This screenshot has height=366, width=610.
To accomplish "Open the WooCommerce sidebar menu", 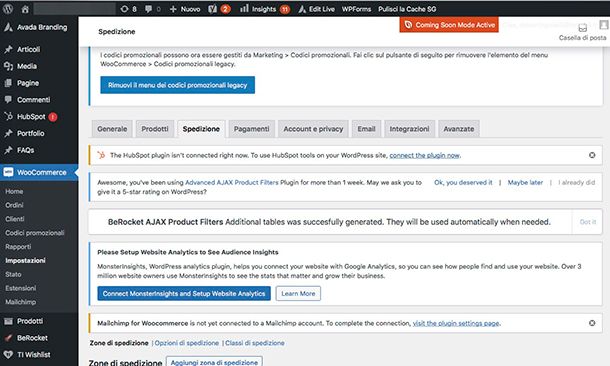I will [x=39, y=172].
